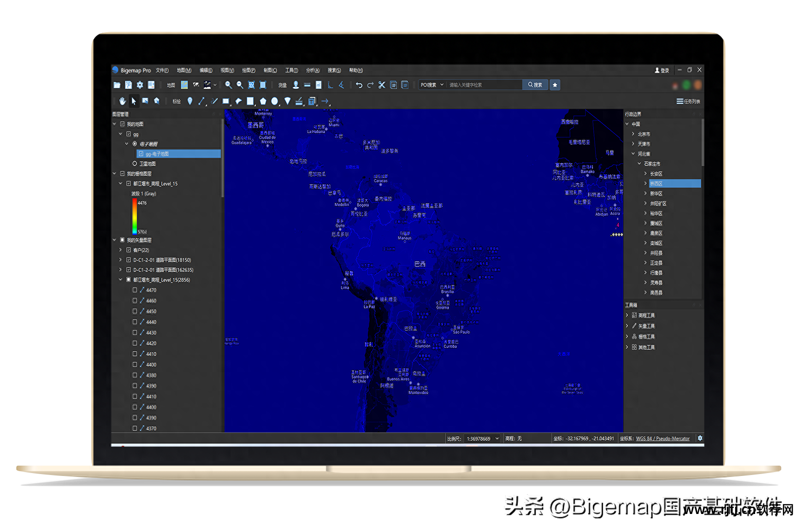The width and height of the screenshot is (798, 532).
Task: Select 正定县 in boundary tree
Action: click(656, 263)
